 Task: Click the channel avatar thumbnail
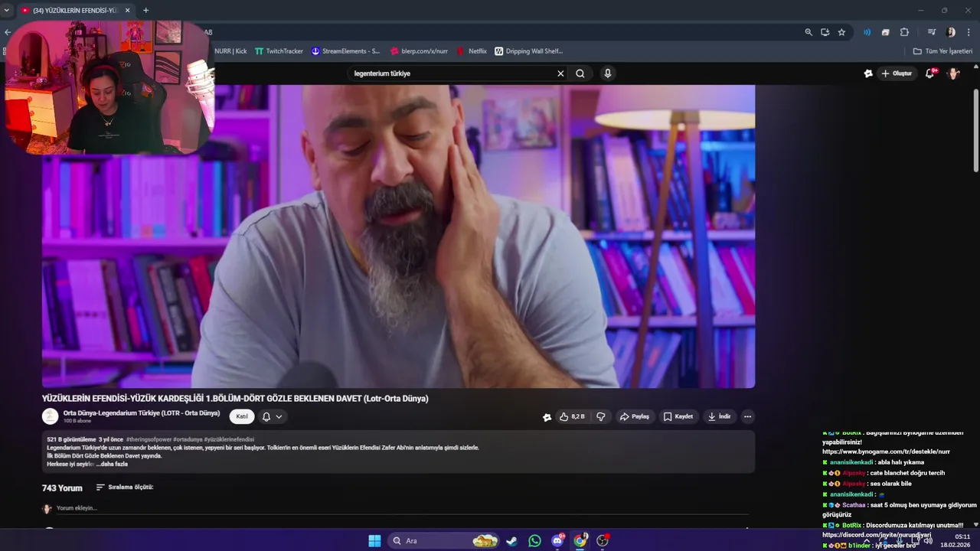50,416
